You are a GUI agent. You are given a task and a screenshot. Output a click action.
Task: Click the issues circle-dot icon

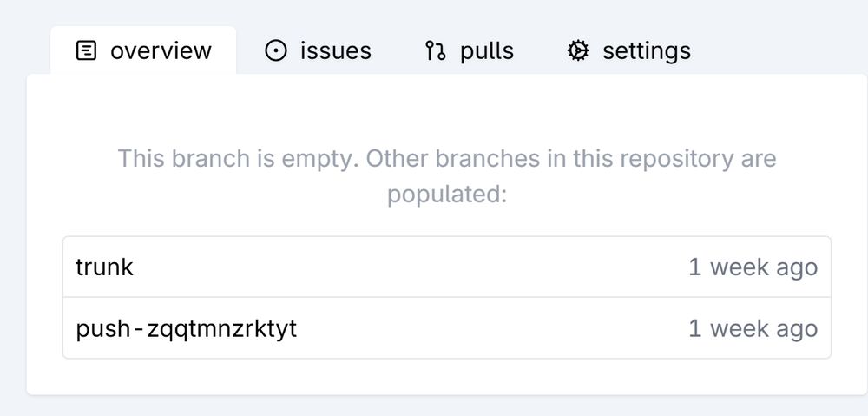276,50
